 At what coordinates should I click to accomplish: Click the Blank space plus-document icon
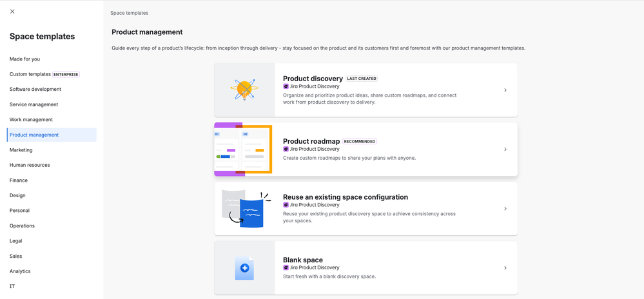click(244, 268)
